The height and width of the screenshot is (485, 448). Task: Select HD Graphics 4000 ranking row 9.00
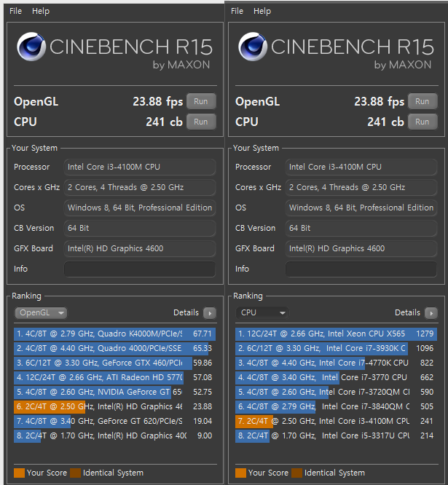click(x=115, y=435)
